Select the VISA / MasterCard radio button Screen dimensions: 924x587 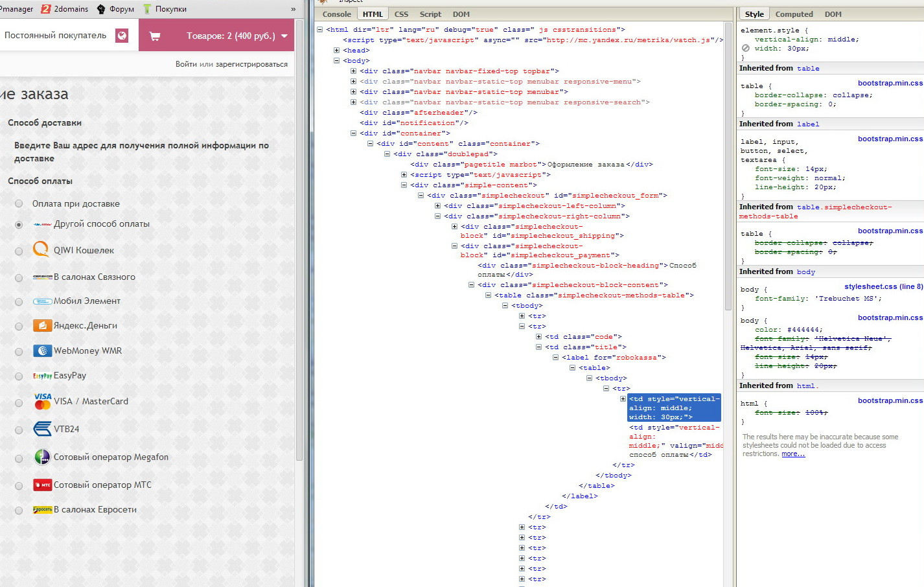pyautogui.click(x=19, y=403)
